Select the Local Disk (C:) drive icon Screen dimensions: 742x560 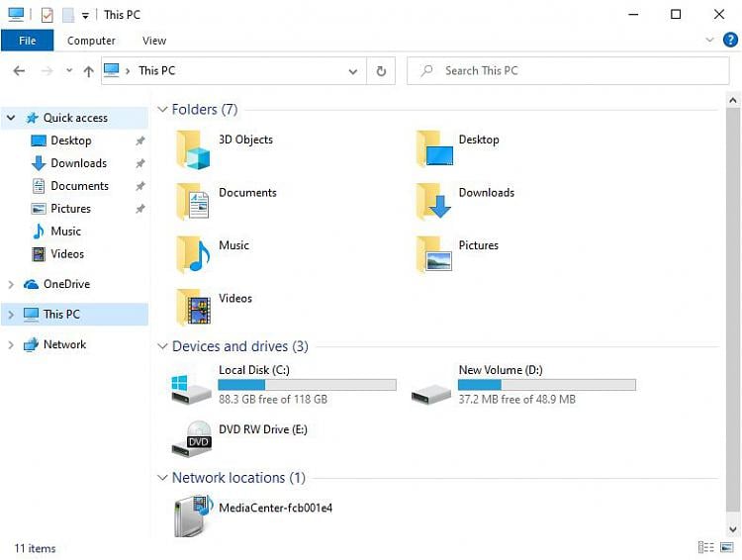tap(191, 389)
